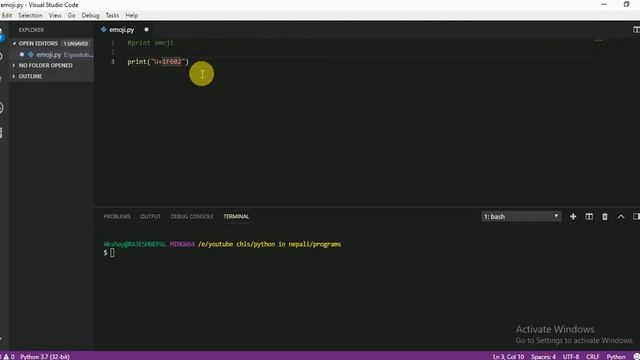Image resolution: width=640 pixels, height=360 pixels.
Task: Open the Go menu
Action: [x=71, y=16]
